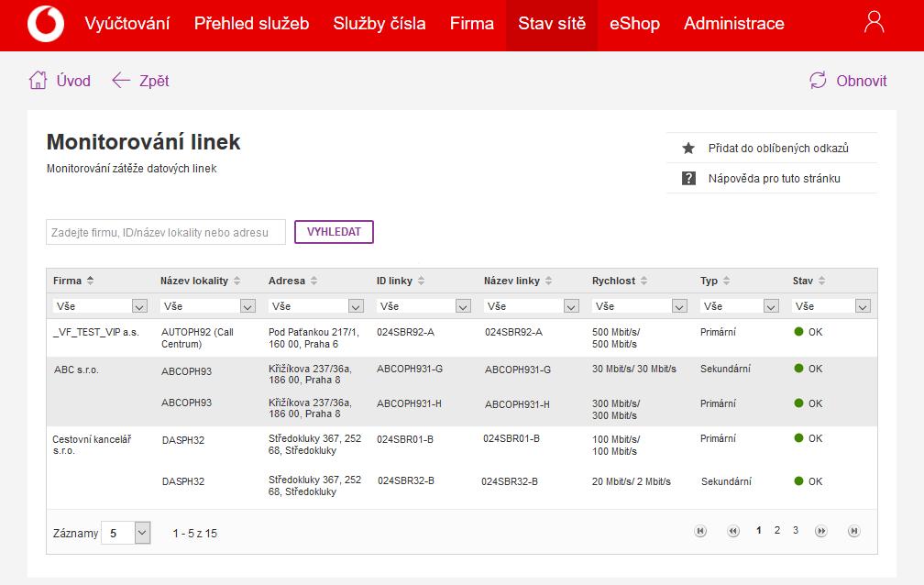This screenshot has height=585, width=924.
Task: Open the Služby čísla menu
Action: coord(379,24)
